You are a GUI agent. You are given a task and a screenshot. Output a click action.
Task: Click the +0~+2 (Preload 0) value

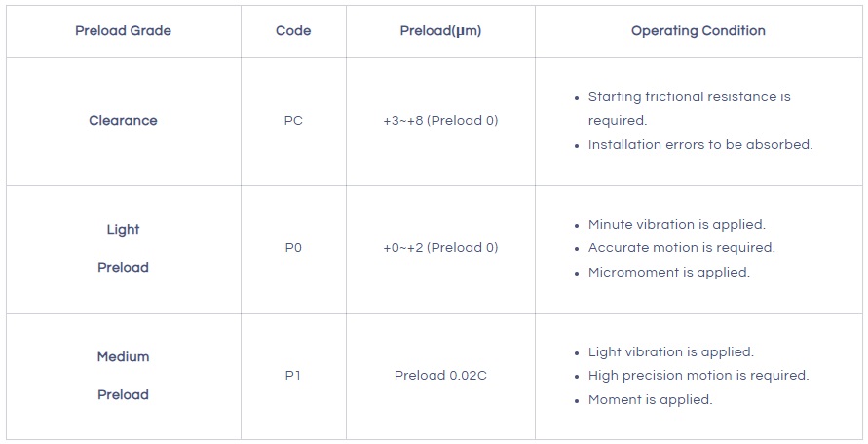pos(440,248)
